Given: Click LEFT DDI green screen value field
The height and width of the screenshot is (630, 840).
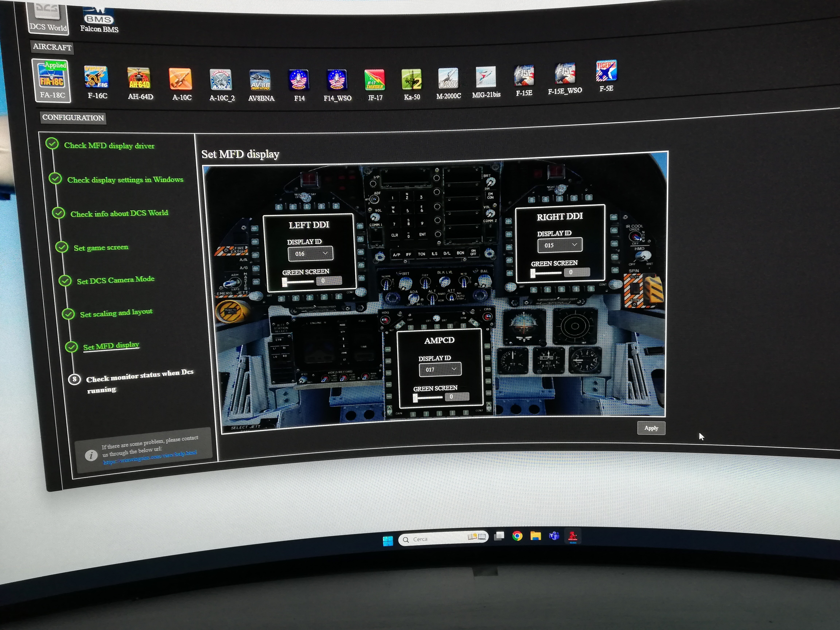Looking at the screenshot, I should [x=329, y=281].
